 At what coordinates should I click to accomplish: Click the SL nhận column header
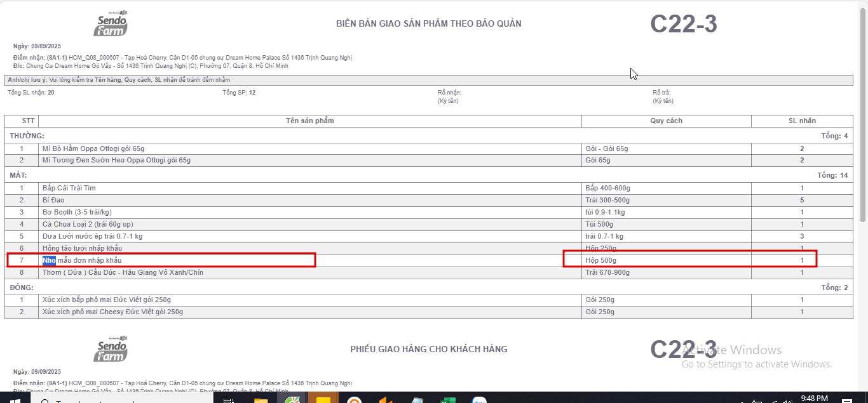[x=802, y=121]
